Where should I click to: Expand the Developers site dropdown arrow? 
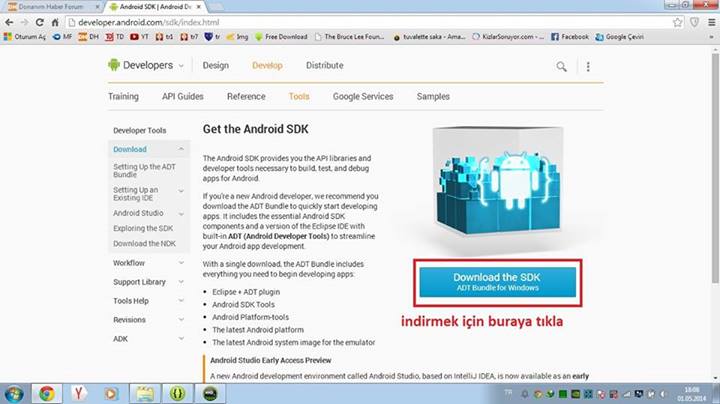click(181, 66)
